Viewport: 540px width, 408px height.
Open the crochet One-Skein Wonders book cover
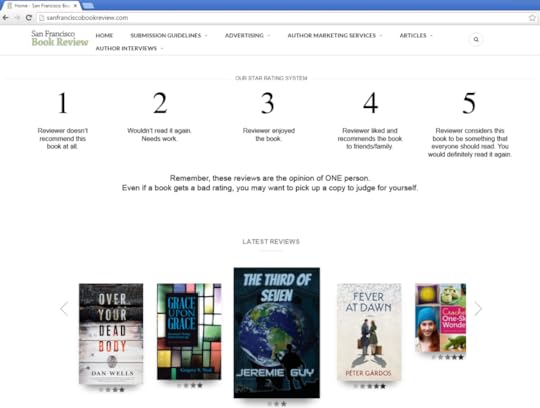[440, 317]
